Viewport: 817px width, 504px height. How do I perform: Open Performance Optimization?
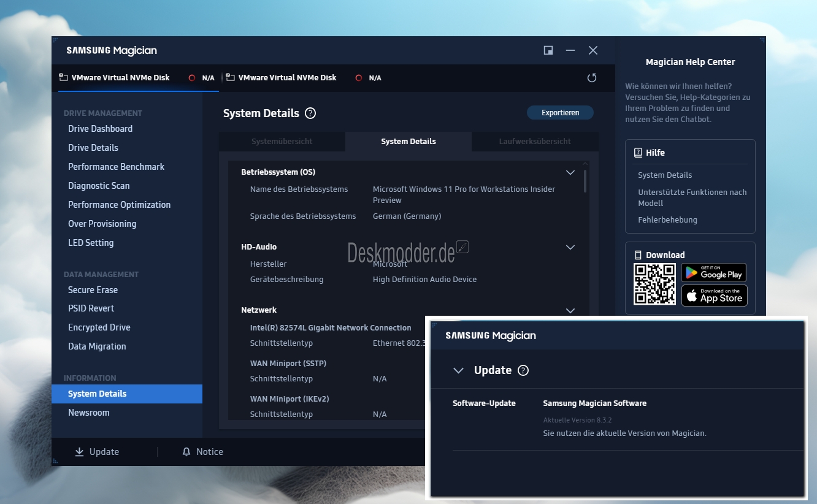click(120, 205)
